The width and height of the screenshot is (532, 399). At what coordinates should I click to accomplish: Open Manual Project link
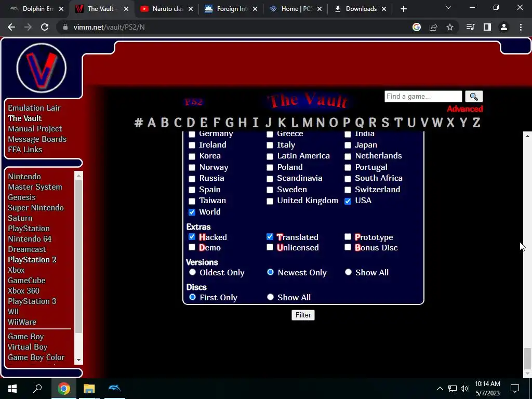(35, 129)
